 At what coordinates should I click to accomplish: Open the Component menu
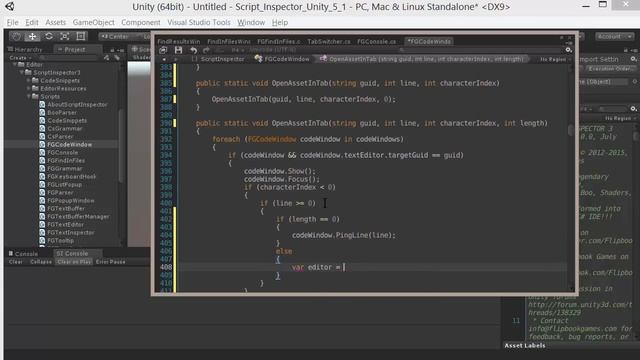point(140,22)
